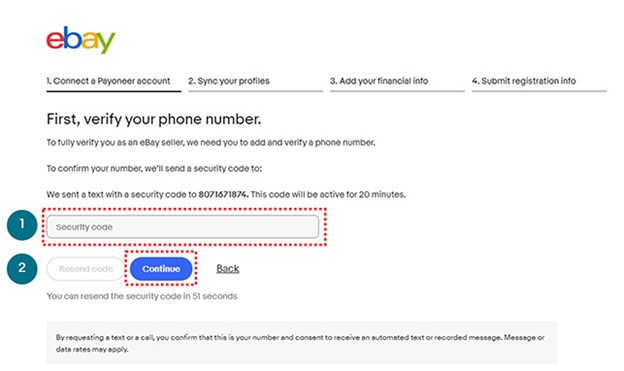This screenshot has width=624, height=371.
Task: Click the phone number 8071671874
Action: click(223, 195)
